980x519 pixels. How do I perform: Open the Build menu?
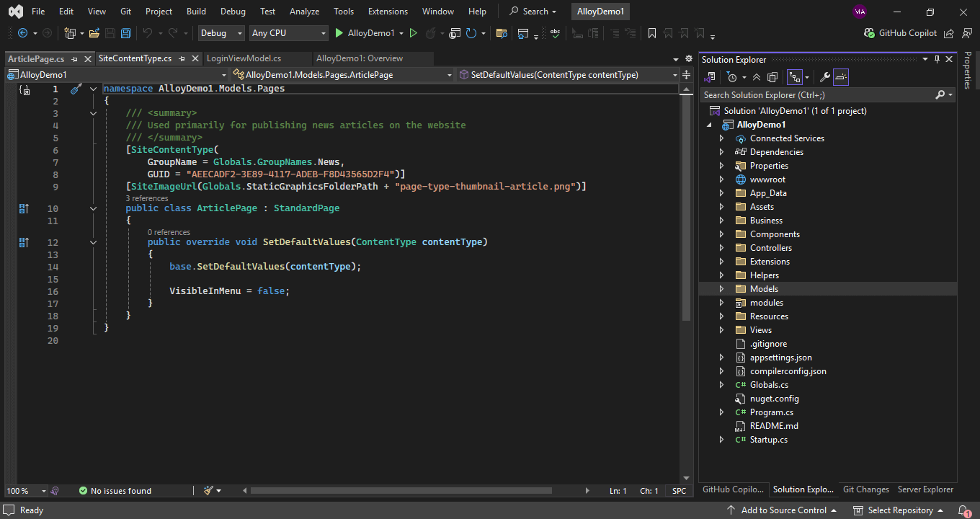(x=196, y=12)
